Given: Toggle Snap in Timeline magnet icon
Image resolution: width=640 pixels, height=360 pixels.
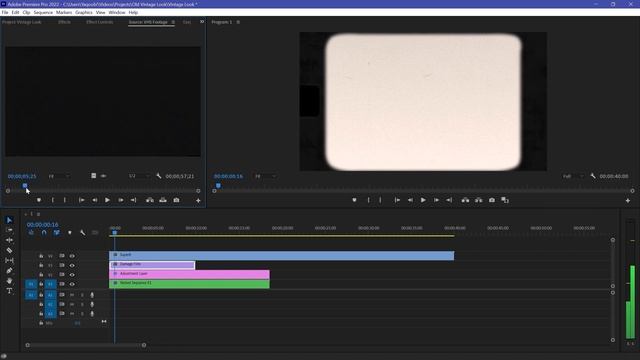Looking at the screenshot, I should point(44,233).
